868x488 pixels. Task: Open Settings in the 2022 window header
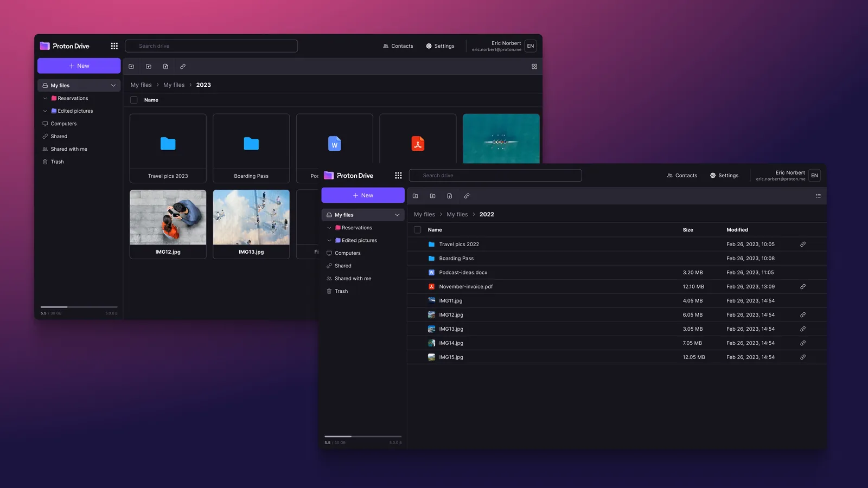724,176
